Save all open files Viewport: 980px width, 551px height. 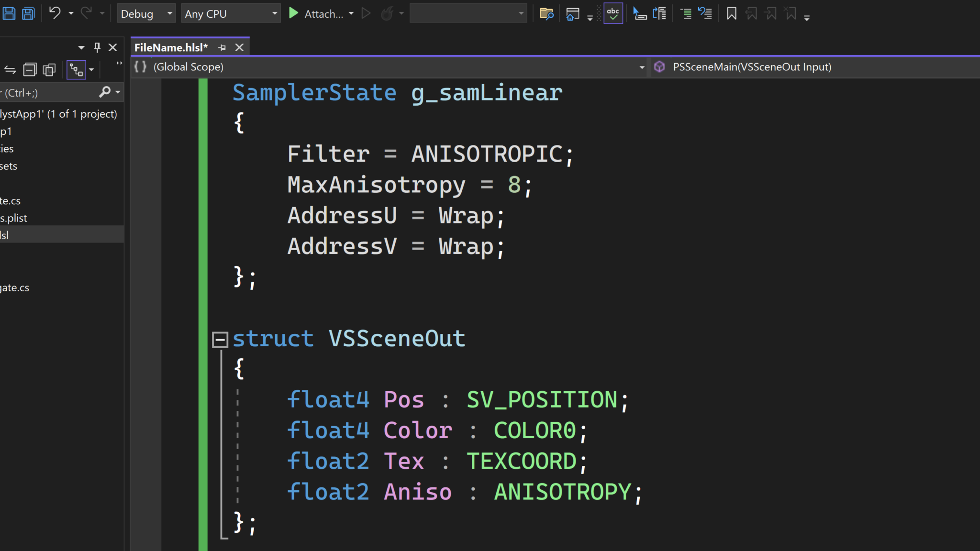(x=28, y=13)
